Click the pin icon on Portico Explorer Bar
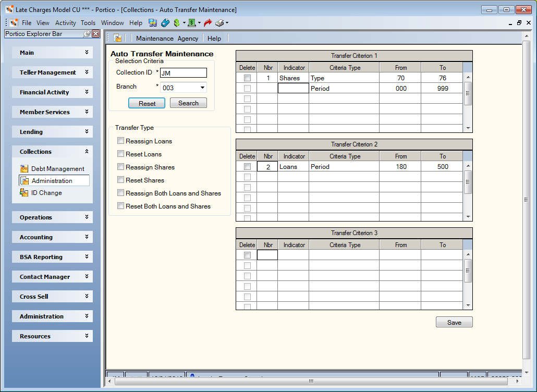This screenshot has width=537, height=392. coord(87,33)
